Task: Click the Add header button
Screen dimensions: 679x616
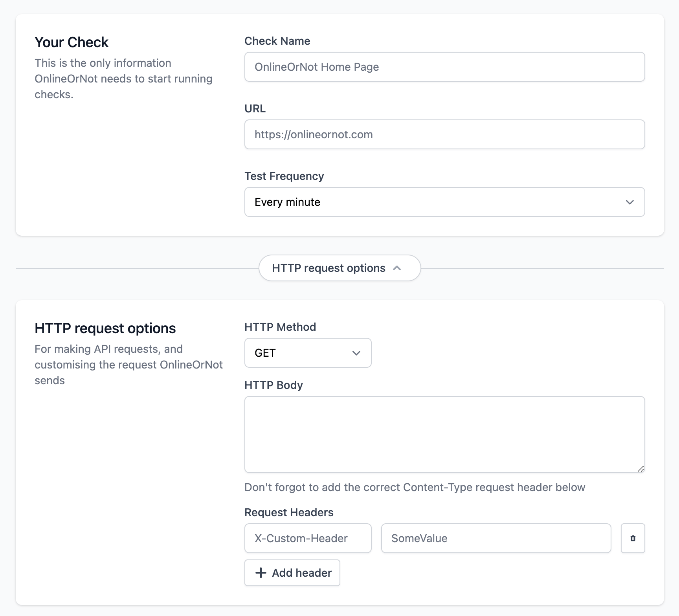Action: [292, 573]
